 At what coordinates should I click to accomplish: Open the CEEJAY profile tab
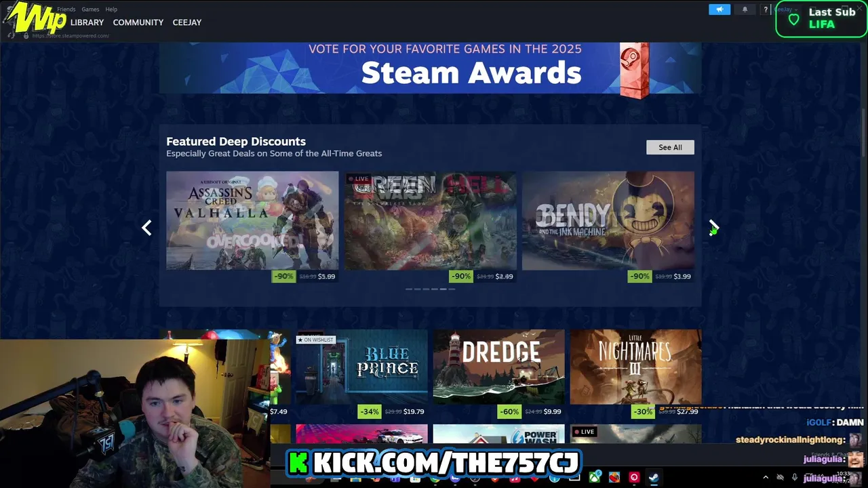187,22
